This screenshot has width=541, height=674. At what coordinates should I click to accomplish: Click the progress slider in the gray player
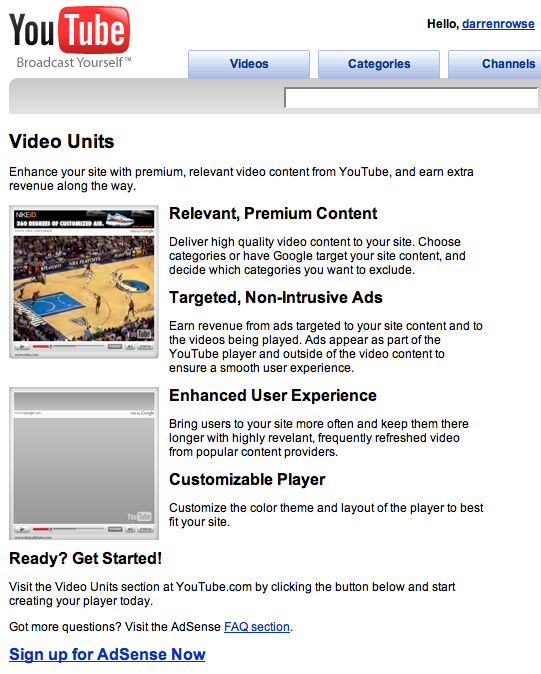(x=68, y=529)
